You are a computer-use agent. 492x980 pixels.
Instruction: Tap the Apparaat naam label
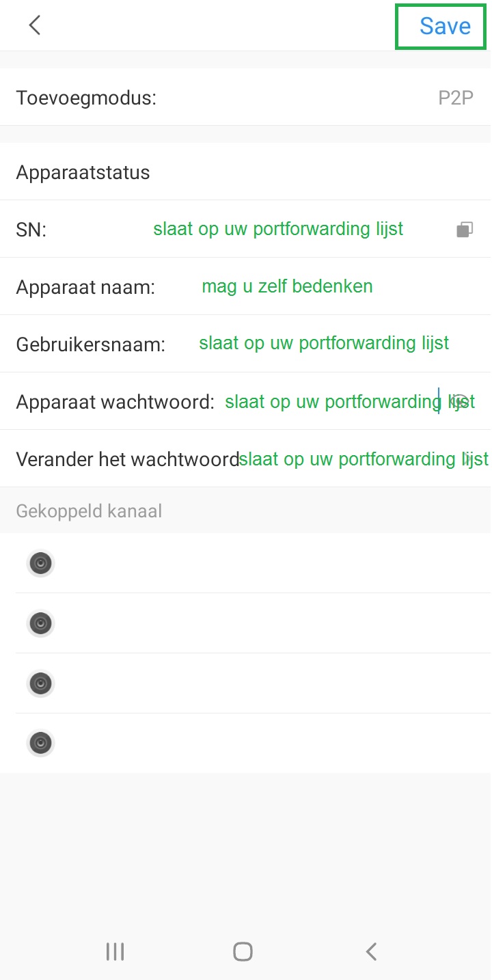pos(85,287)
